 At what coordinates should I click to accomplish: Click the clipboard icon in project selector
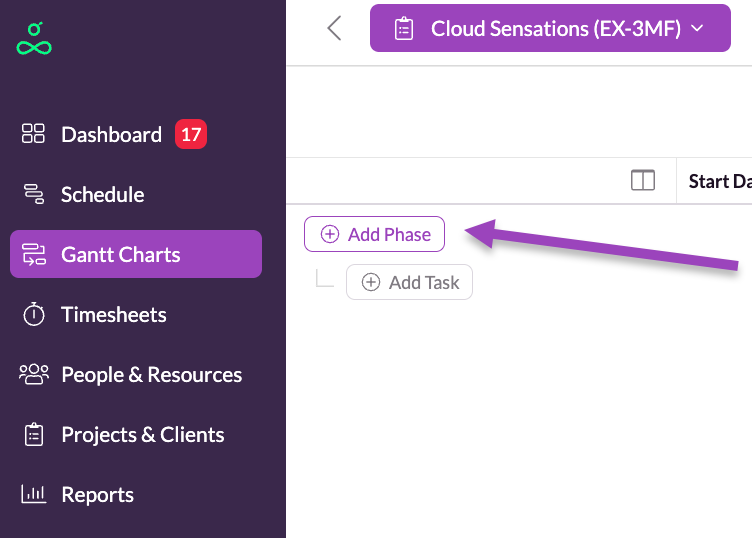(404, 29)
